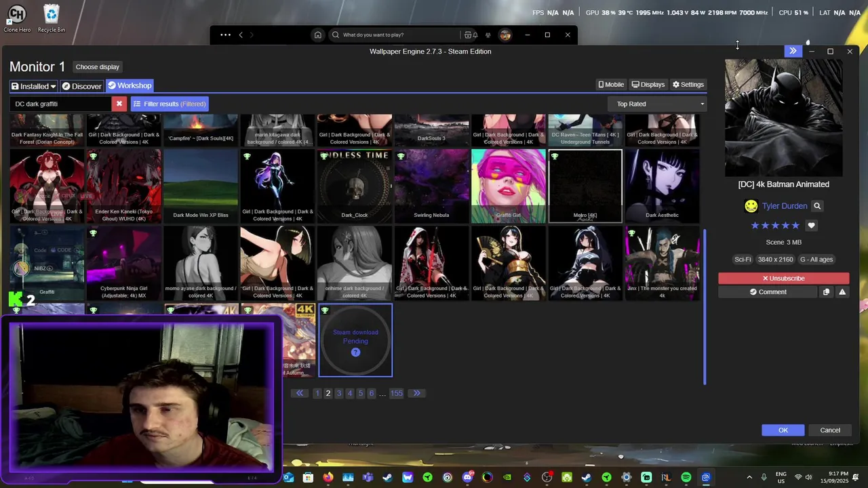
Task: Confirm with the OK button
Action: click(x=783, y=430)
